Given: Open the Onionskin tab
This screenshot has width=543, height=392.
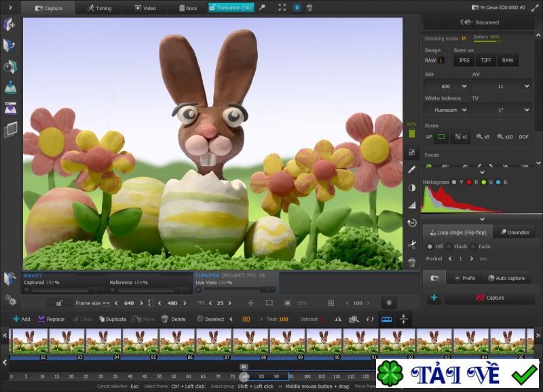Looking at the screenshot, I should coord(514,233).
